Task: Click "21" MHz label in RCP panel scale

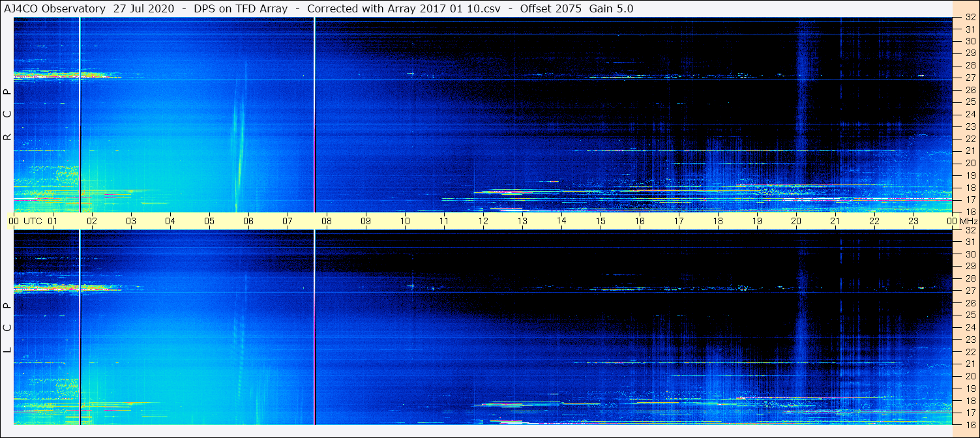Action: 970,151
